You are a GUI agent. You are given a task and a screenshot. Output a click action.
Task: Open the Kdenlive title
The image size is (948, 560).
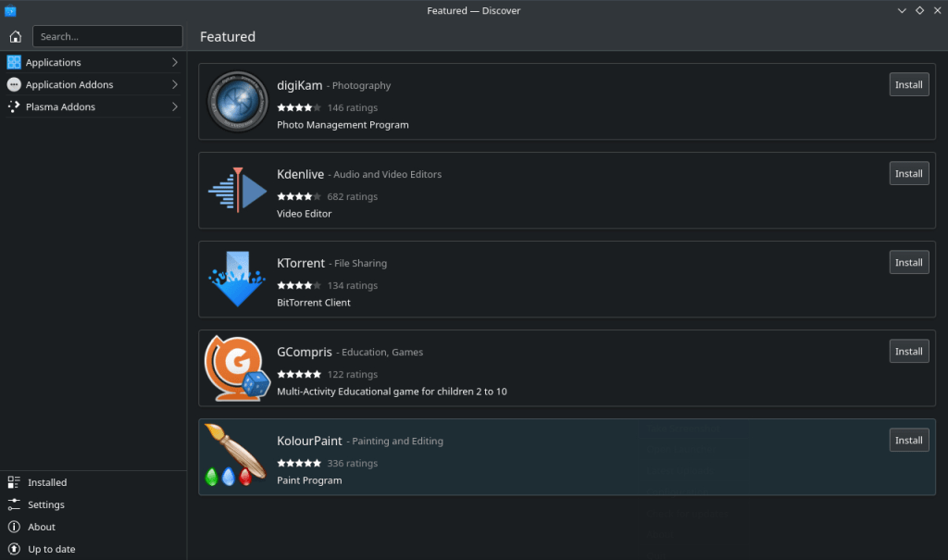[301, 174]
